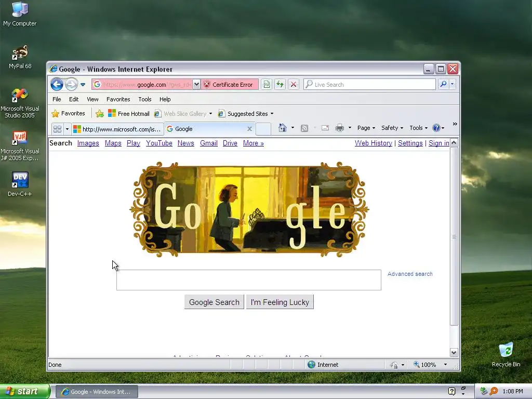
Task: Stop loading with the red X icon
Action: [x=294, y=85]
